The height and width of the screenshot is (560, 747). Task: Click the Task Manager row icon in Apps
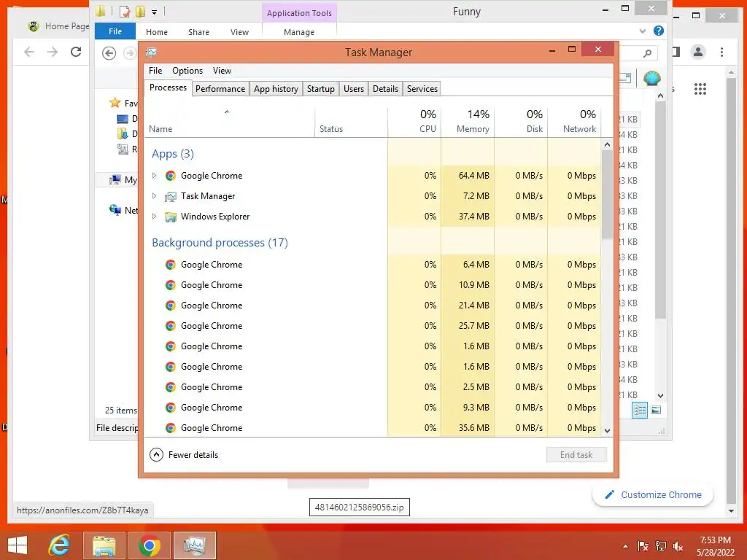tap(170, 196)
